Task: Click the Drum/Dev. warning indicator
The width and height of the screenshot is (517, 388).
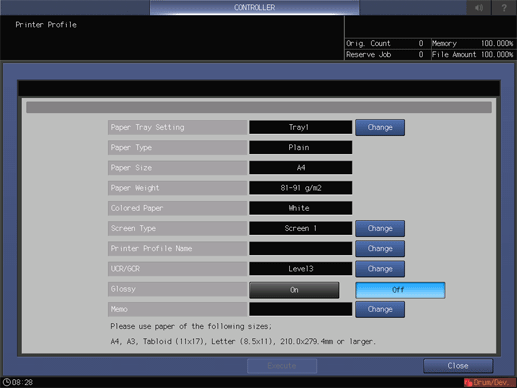Action: click(490, 382)
